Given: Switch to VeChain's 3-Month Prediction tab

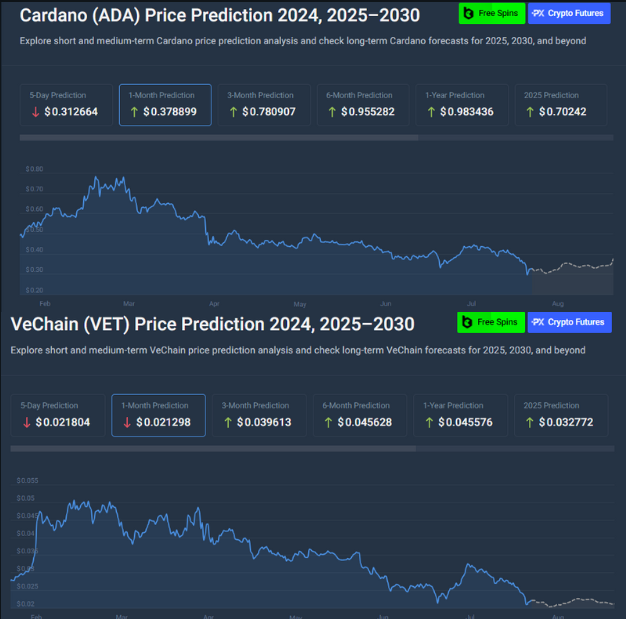Looking at the screenshot, I should click(257, 415).
